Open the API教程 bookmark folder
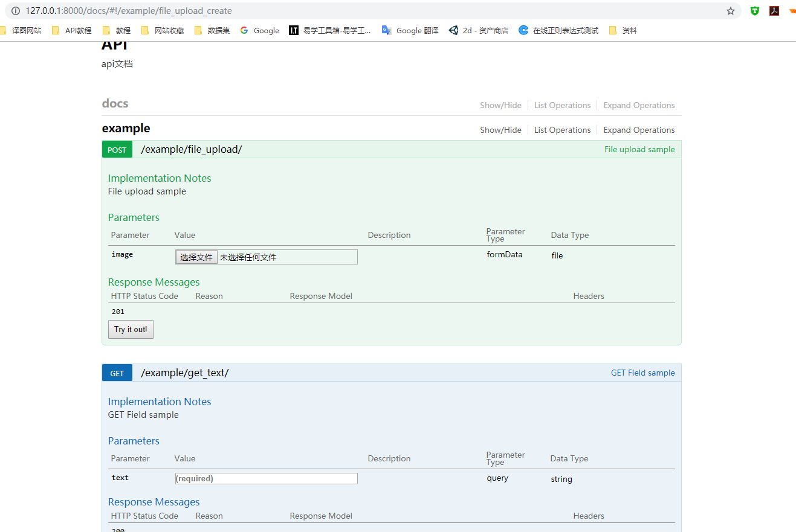 [72, 30]
